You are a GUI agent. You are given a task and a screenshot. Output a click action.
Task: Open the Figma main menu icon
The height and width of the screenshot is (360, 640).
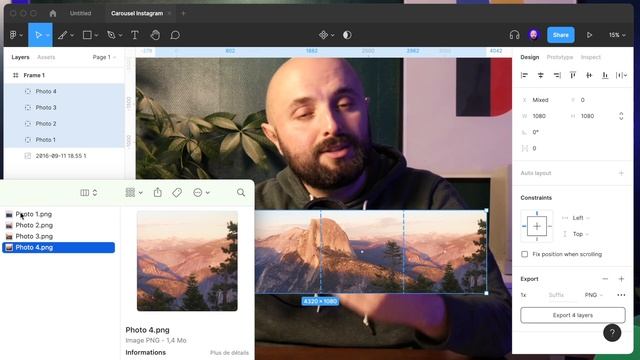pos(13,35)
